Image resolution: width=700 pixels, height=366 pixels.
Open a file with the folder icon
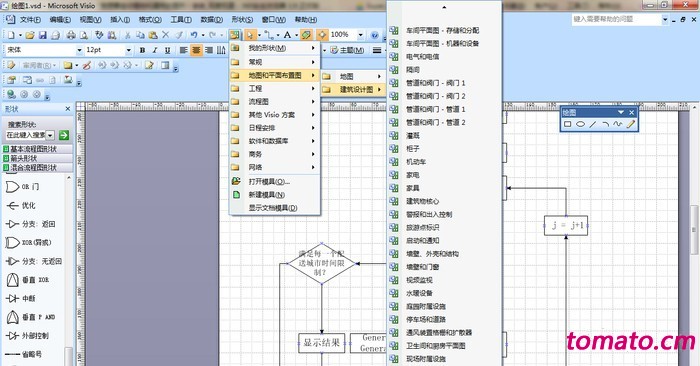coord(30,35)
